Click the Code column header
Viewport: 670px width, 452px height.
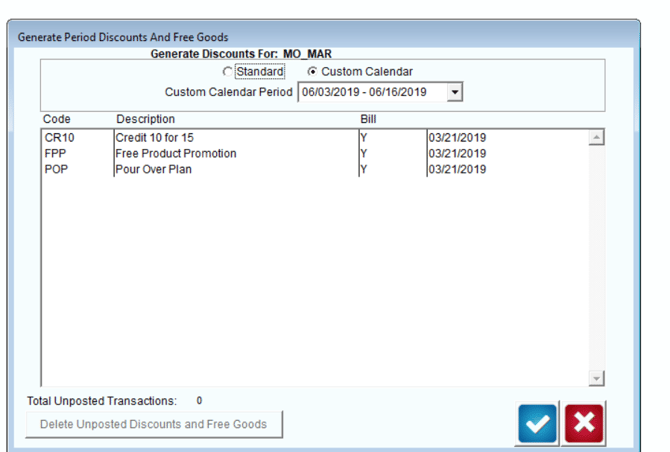click(x=56, y=119)
